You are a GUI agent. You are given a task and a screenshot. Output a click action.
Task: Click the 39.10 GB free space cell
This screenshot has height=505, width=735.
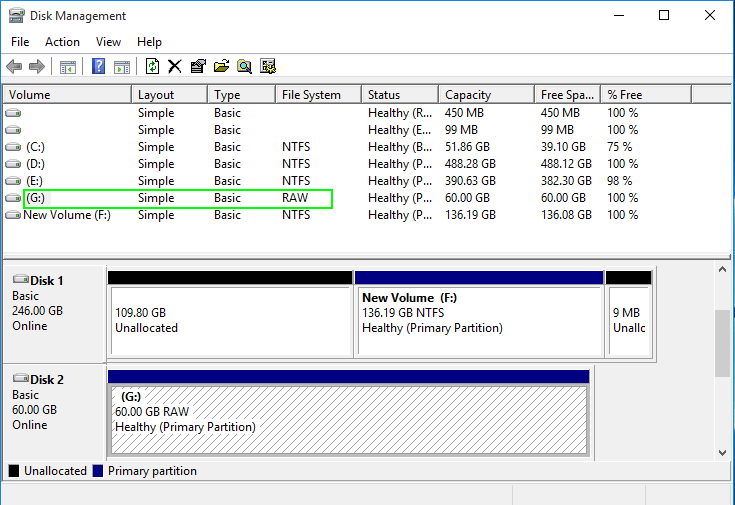[563, 147]
